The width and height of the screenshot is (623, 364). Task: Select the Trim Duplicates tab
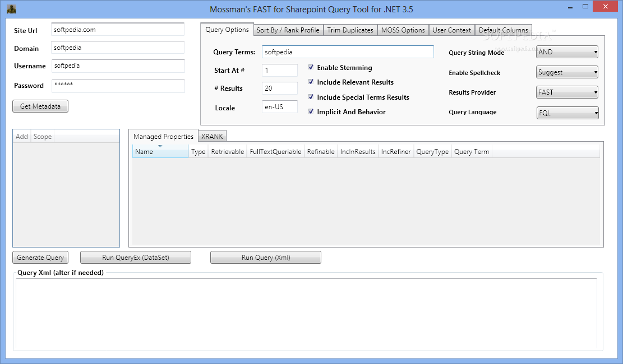point(350,30)
